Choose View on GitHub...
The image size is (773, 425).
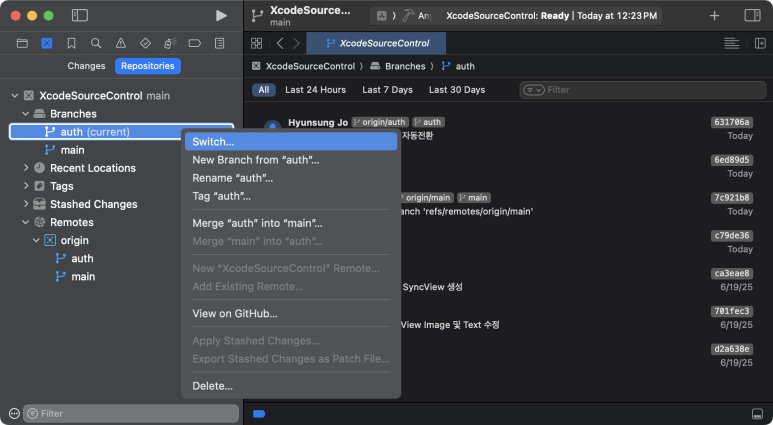[291, 314]
